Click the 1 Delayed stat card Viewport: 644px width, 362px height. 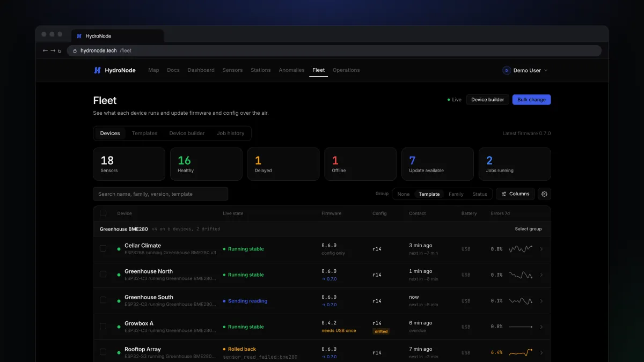point(283,164)
